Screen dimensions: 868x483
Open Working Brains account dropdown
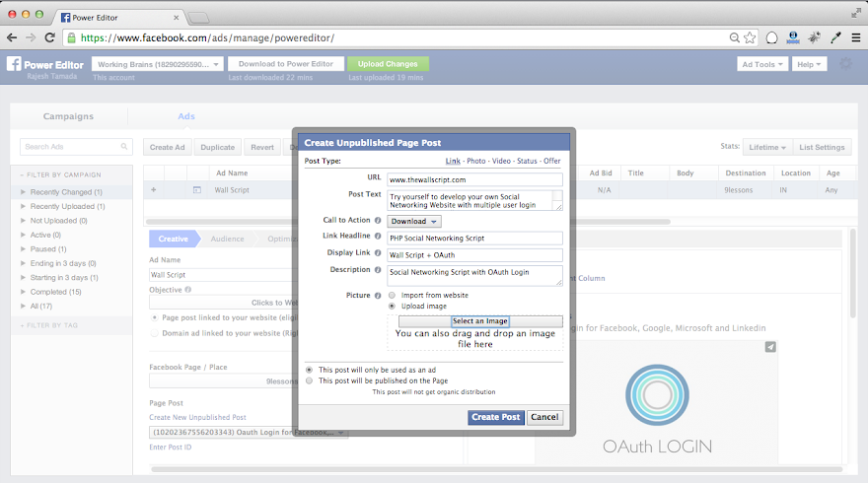tap(158, 64)
